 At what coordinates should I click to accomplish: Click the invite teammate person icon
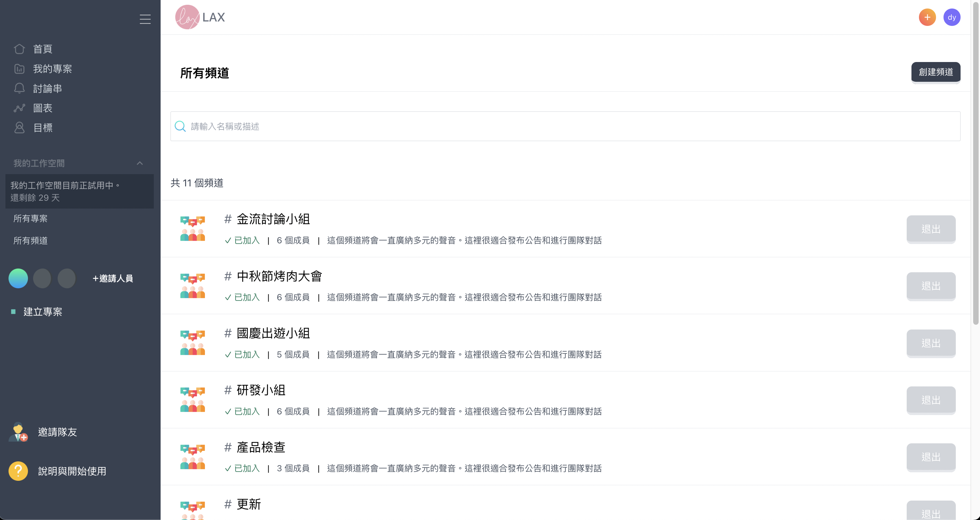pos(18,432)
